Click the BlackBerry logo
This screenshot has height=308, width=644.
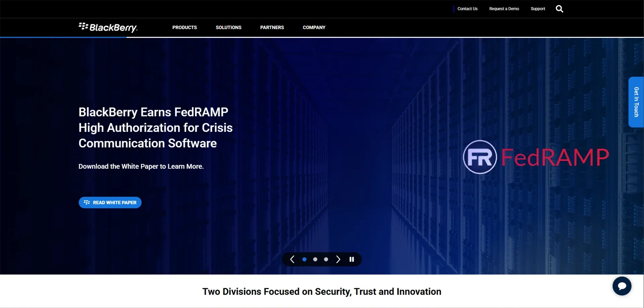[108, 28]
